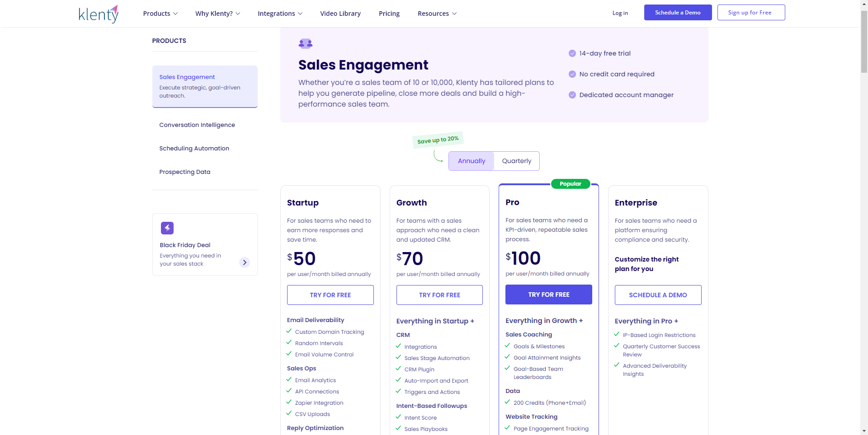Click checkmark beside Random Intervals

[289, 342]
